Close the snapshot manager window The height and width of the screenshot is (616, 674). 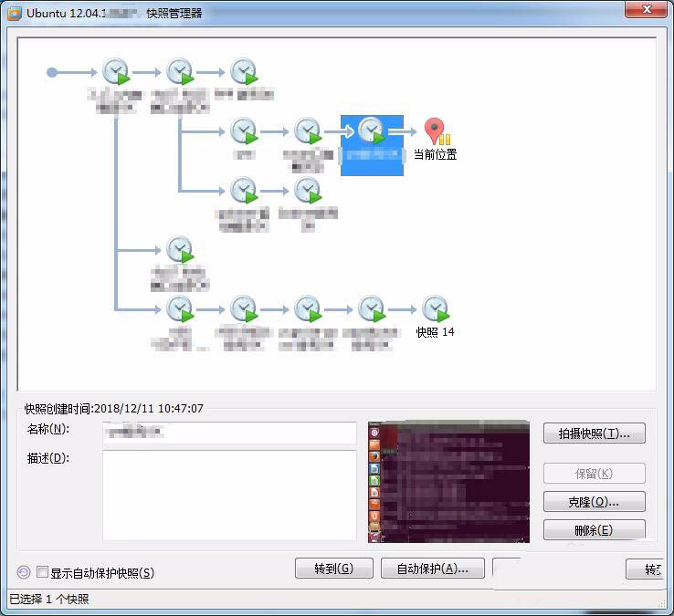tap(649, 8)
